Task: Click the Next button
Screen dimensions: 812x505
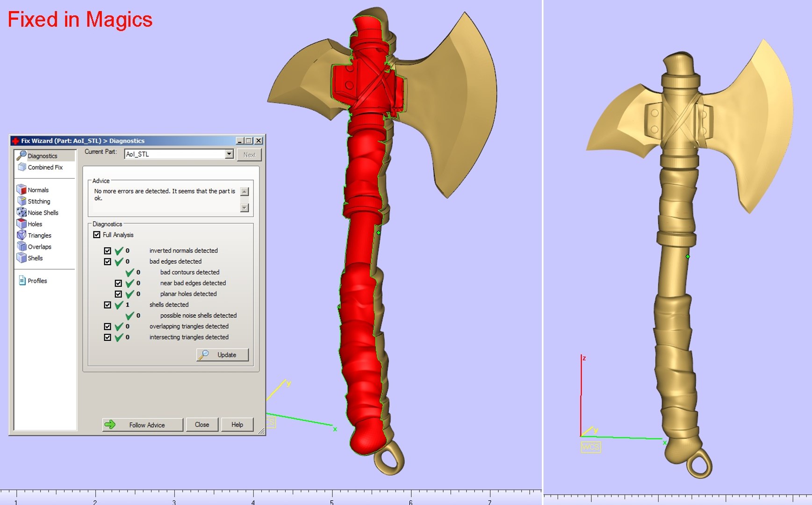Action: point(249,155)
